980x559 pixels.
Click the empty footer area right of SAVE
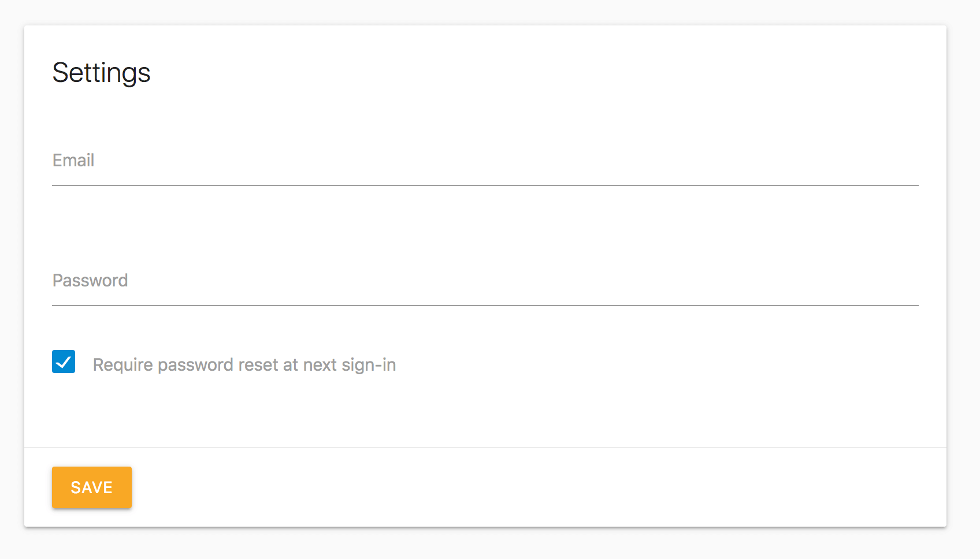tap(520, 487)
